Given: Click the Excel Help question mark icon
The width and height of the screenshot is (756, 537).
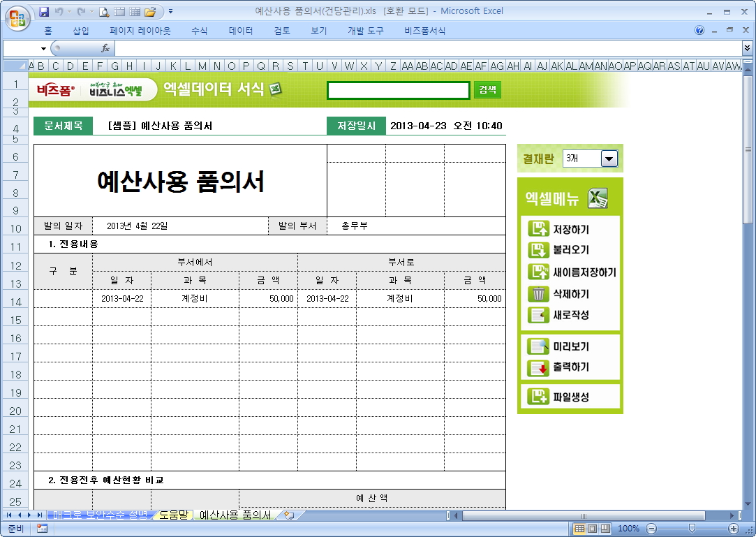Looking at the screenshot, I should tap(699, 31).
